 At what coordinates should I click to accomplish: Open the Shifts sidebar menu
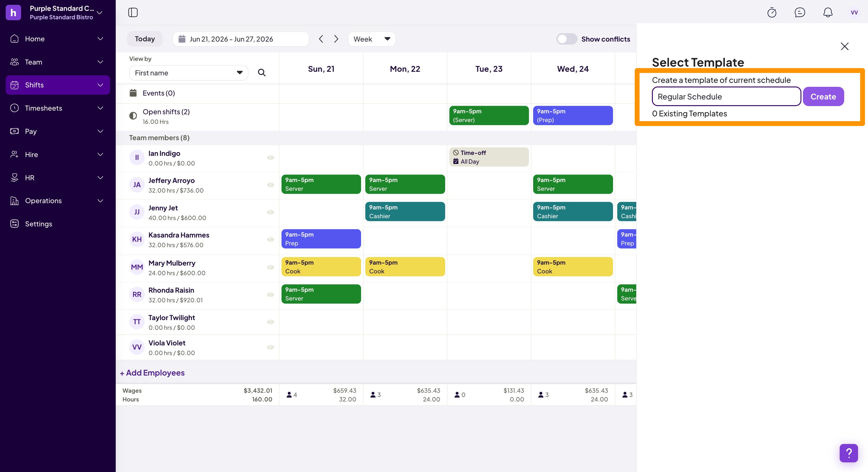click(x=58, y=85)
